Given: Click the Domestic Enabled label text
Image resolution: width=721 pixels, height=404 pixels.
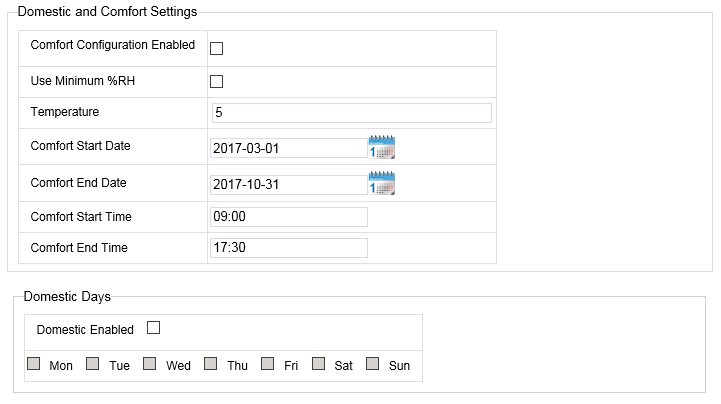Looking at the screenshot, I should [x=85, y=329].
